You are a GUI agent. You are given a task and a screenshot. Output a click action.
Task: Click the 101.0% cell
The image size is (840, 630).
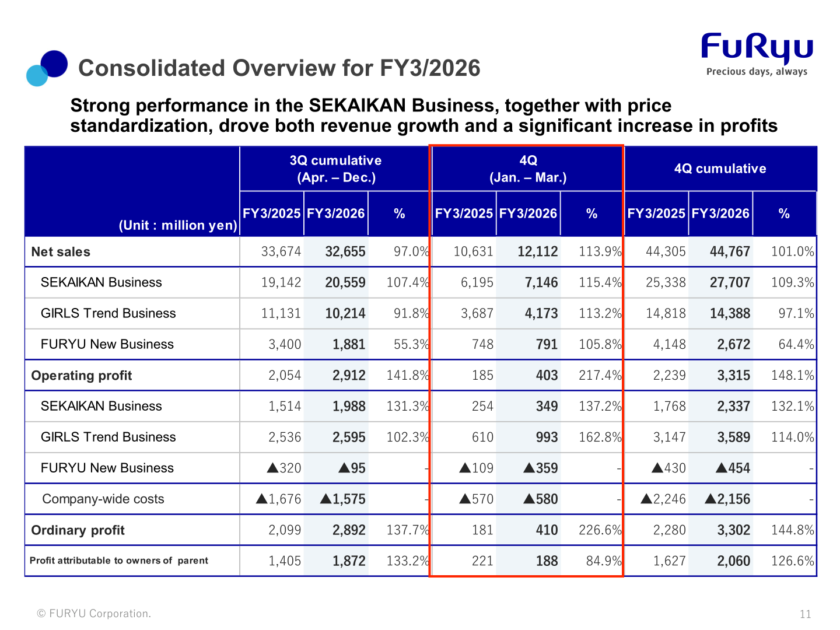793,251
